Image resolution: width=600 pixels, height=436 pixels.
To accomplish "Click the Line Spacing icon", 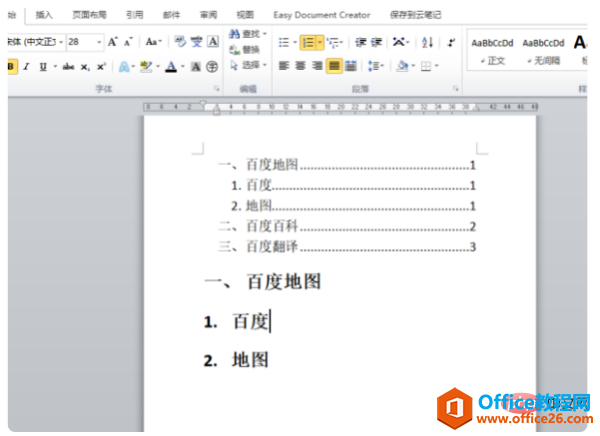I will click(x=373, y=66).
